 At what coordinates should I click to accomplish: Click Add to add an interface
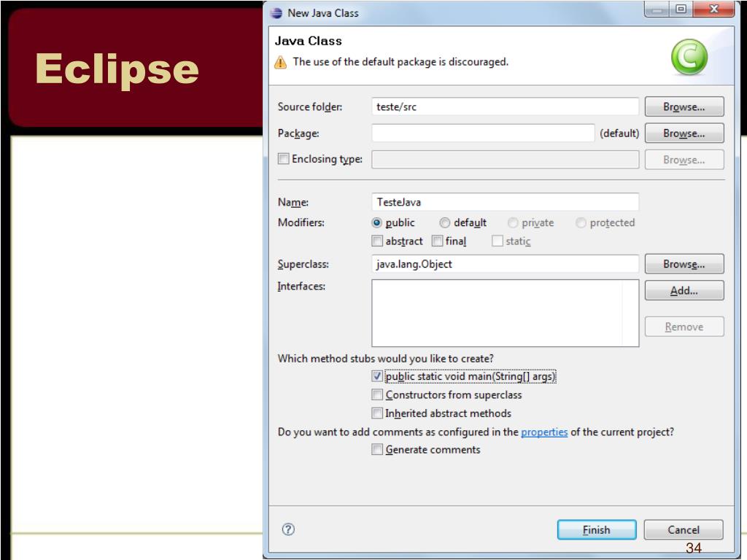(684, 290)
